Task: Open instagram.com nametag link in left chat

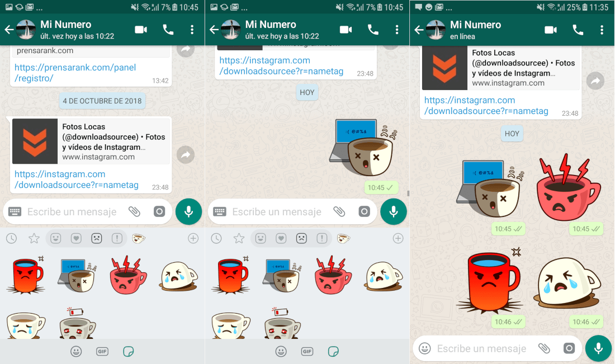Action: pos(77,179)
